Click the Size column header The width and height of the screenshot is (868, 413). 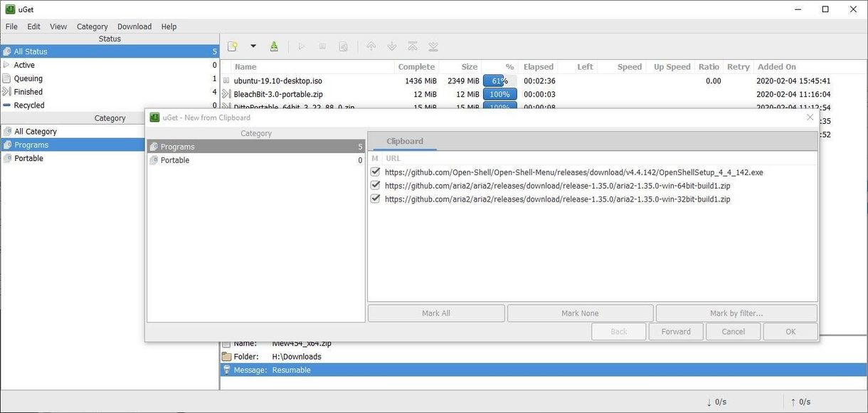coord(470,67)
